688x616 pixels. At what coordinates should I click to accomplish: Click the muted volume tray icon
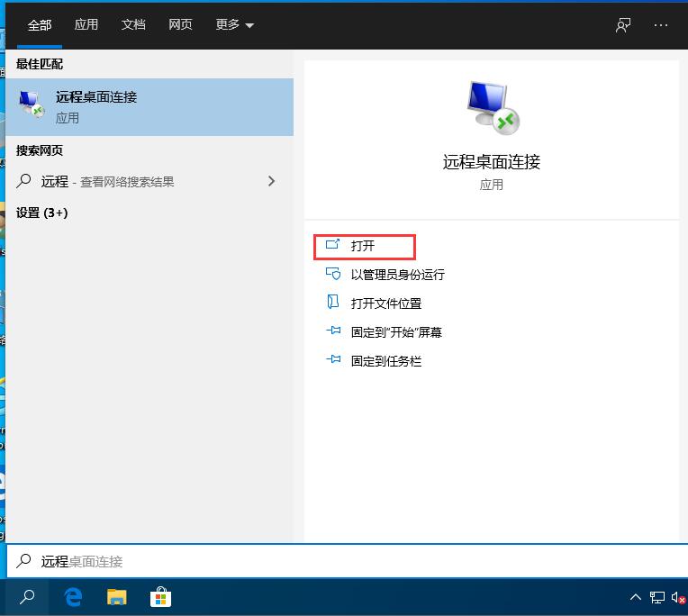click(676, 597)
